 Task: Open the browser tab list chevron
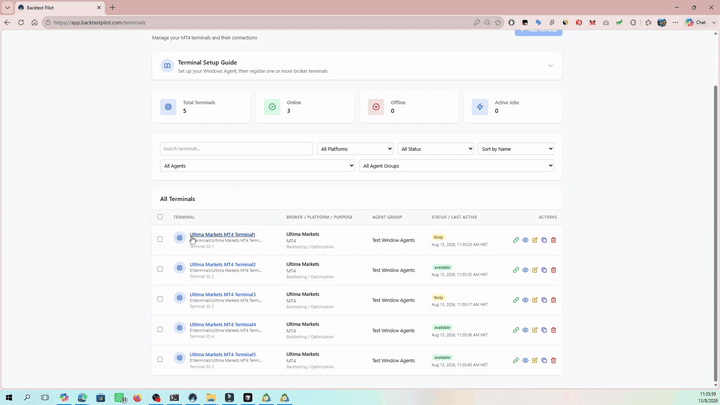tap(7, 7)
